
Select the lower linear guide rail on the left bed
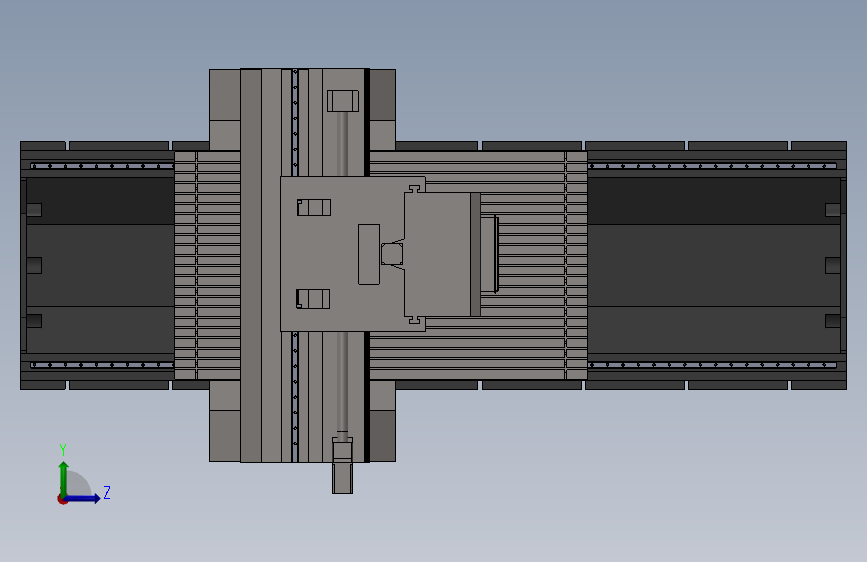coord(102,365)
